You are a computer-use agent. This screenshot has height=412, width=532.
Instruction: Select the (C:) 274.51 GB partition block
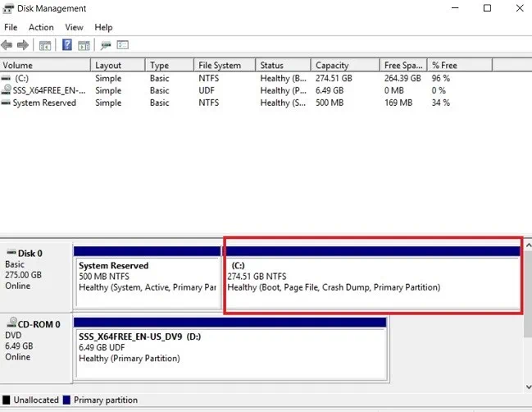pyautogui.click(x=373, y=279)
